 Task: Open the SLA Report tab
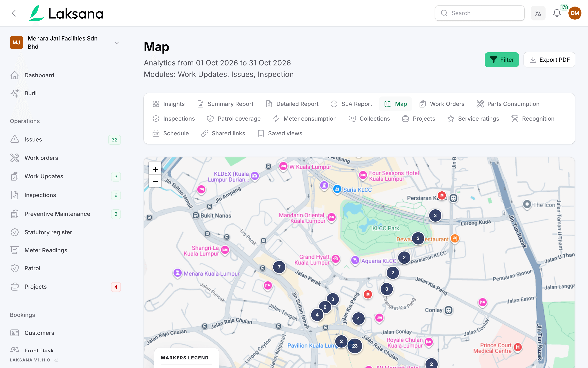coord(351,104)
